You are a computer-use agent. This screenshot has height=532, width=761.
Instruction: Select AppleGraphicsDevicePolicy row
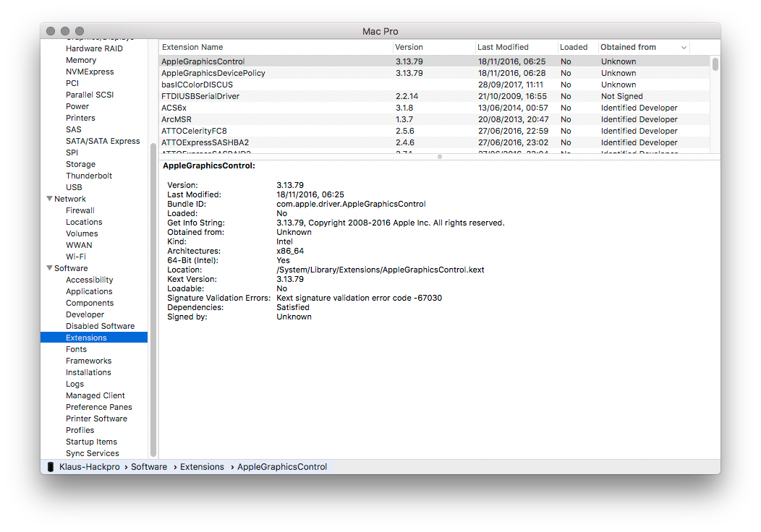(x=434, y=73)
